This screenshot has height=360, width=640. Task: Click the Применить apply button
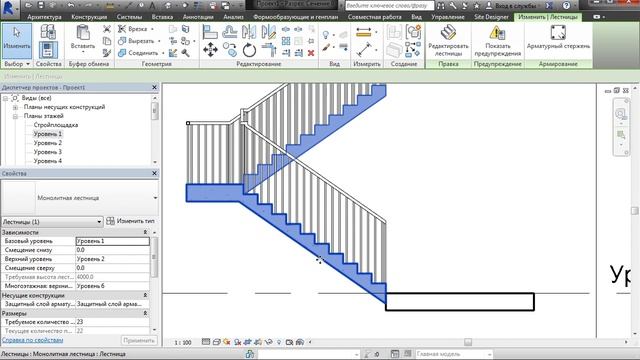pyautogui.click(x=139, y=340)
